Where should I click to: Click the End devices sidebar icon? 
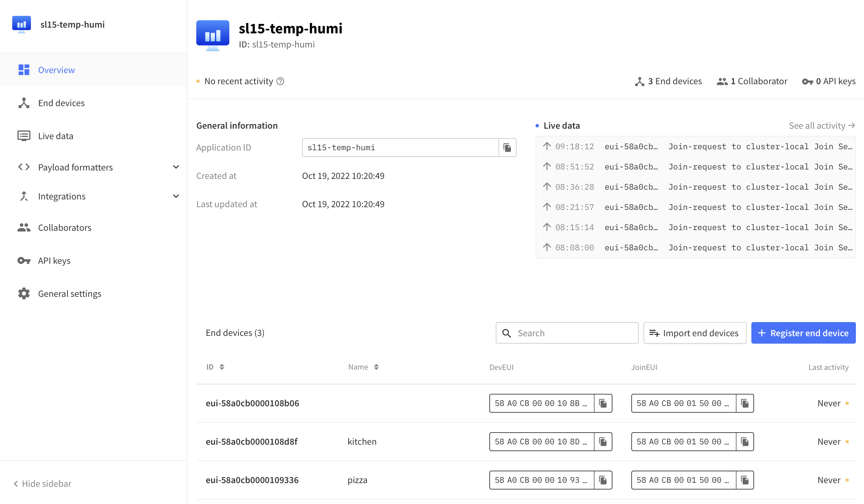click(24, 103)
